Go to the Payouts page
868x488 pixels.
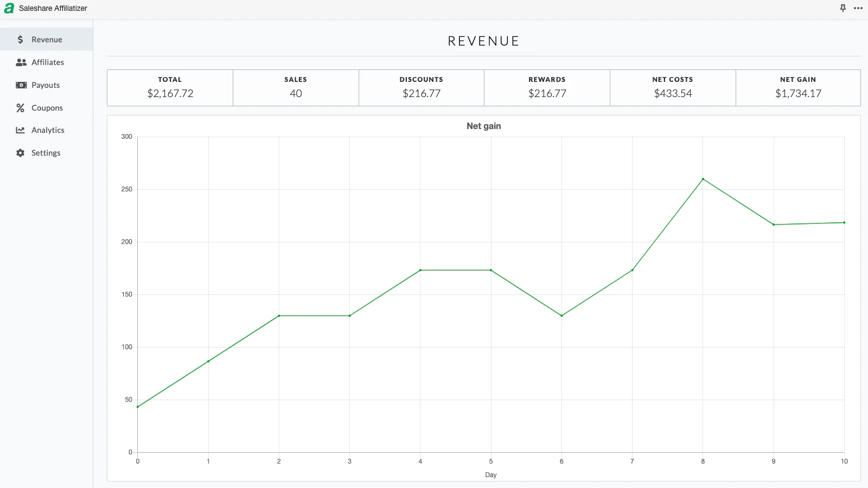[x=46, y=85]
